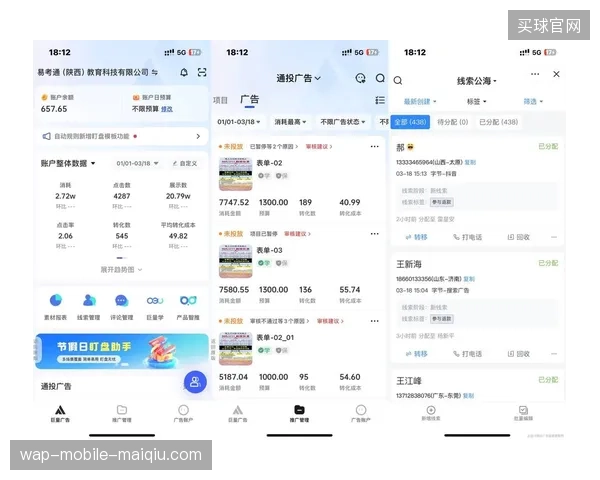Switch company via icon after 易考通 name

pos(155,72)
